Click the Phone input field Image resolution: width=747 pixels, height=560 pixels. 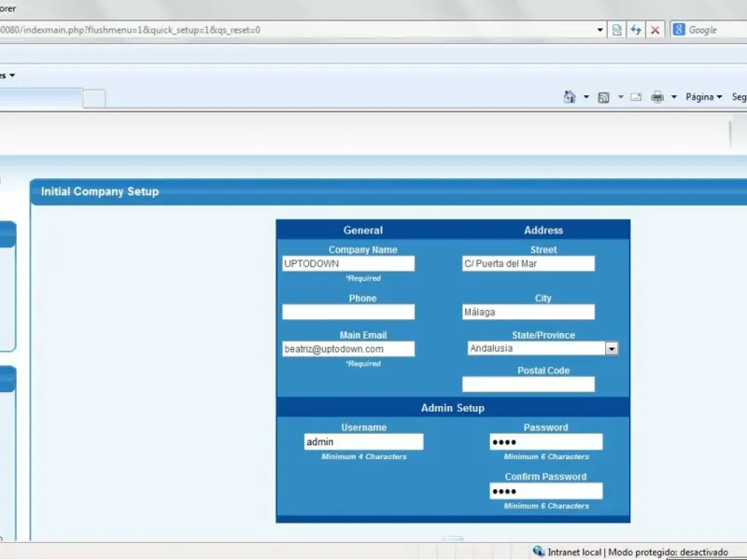(348, 312)
